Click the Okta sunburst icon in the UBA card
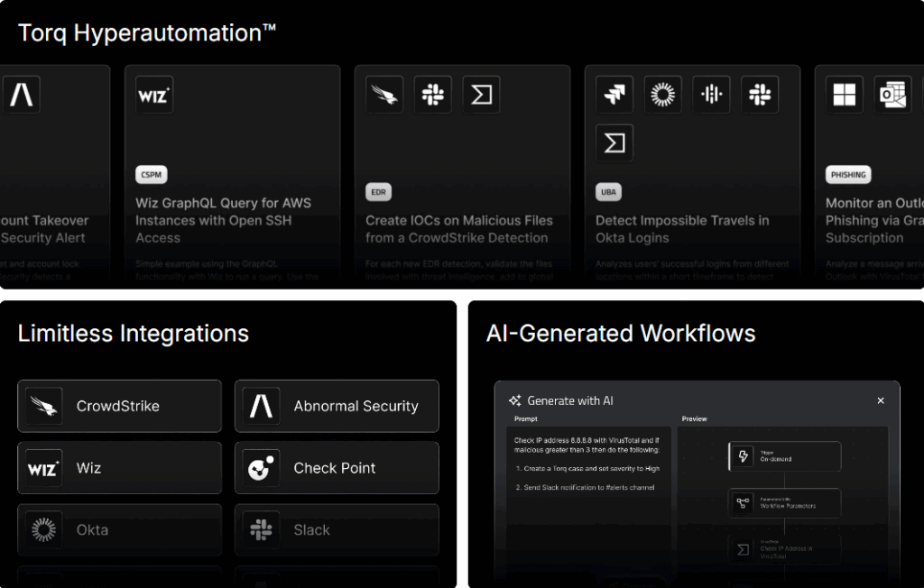 pyautogui.click(x=662, y=95)
